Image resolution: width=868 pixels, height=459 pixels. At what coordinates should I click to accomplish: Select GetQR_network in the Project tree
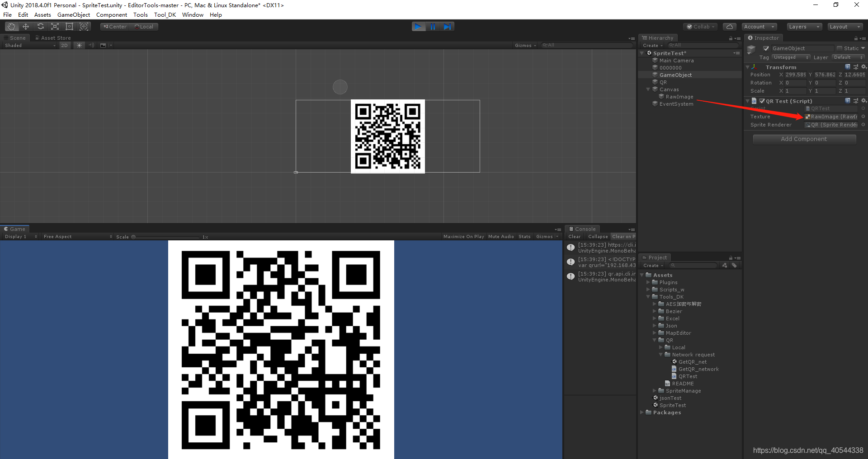click(x=698, y=369)
